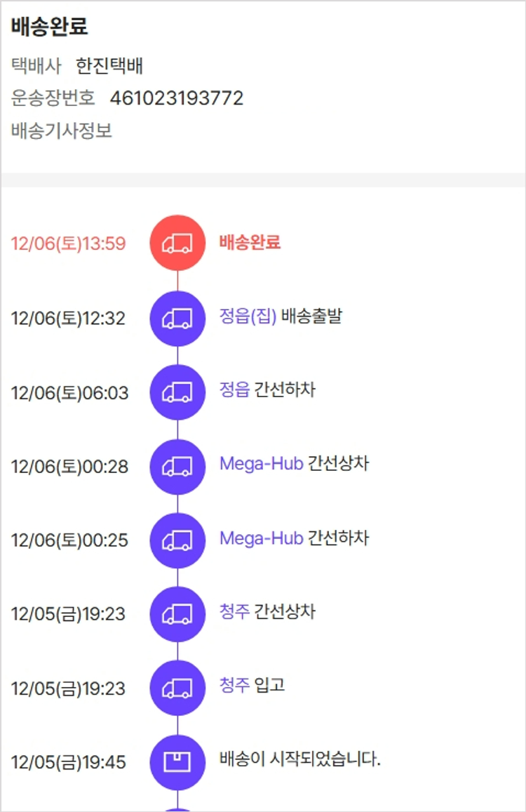Screen dimensions: 526x812
Task: Click tracking number 461023193772
Action: coord(177,98)
